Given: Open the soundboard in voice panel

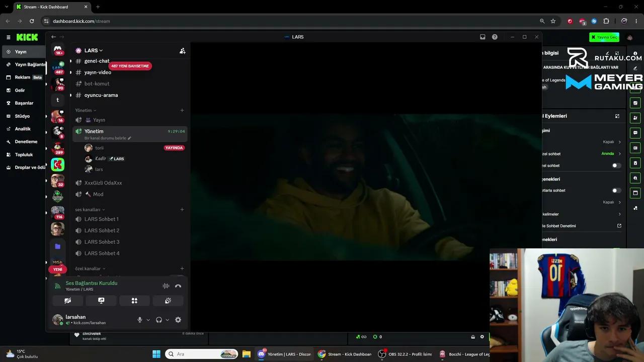Looking at the screenshot, I should click(168, 301).
